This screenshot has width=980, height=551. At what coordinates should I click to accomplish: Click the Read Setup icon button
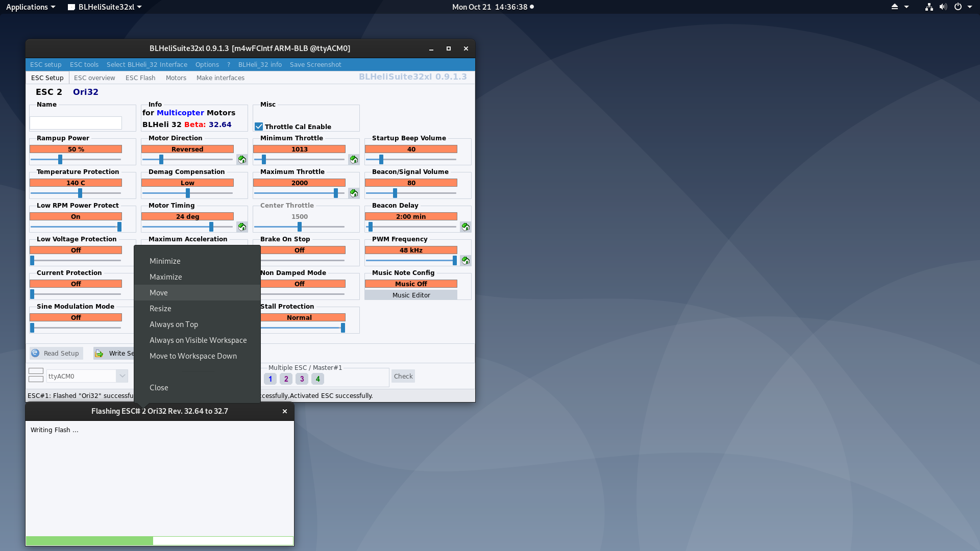(x=56, y=353)
